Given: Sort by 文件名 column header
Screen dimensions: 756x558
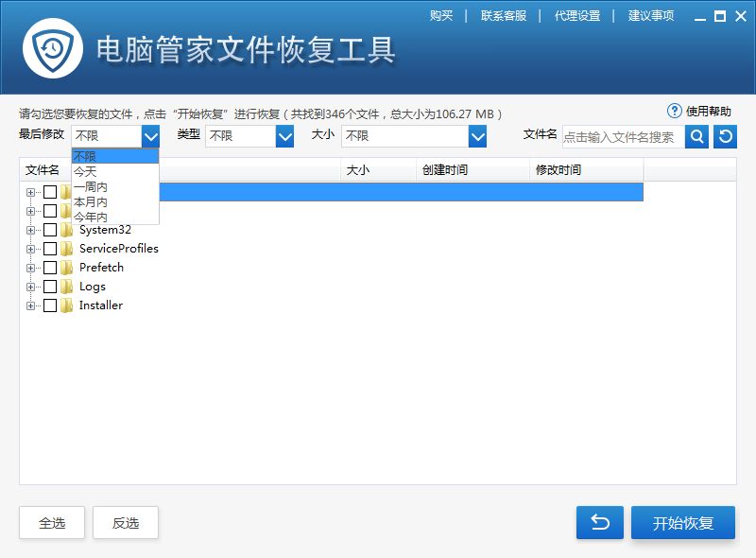Looking at the screenshot, I should [x=180, y=170].
